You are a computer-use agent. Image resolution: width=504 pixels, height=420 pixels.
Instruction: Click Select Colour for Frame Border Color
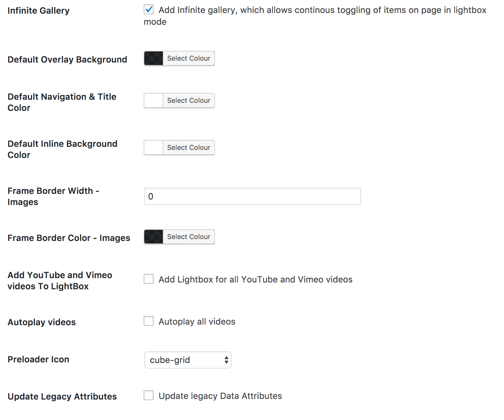[x=189, y=237]
